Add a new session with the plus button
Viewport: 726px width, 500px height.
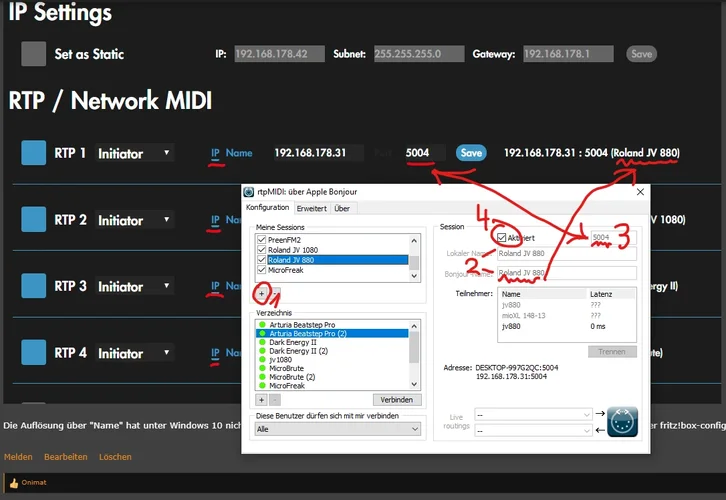pos(262,294)
